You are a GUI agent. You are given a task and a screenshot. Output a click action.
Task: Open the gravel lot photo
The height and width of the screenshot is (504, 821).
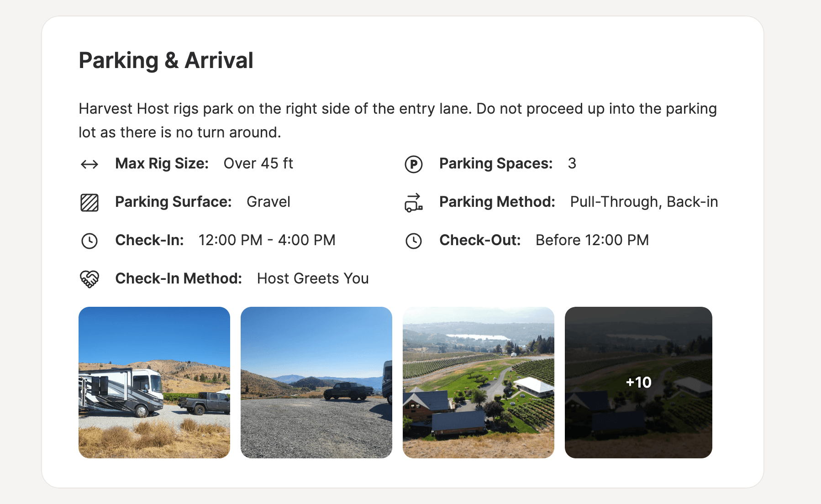pyautogui.click(x=316, y=383)
